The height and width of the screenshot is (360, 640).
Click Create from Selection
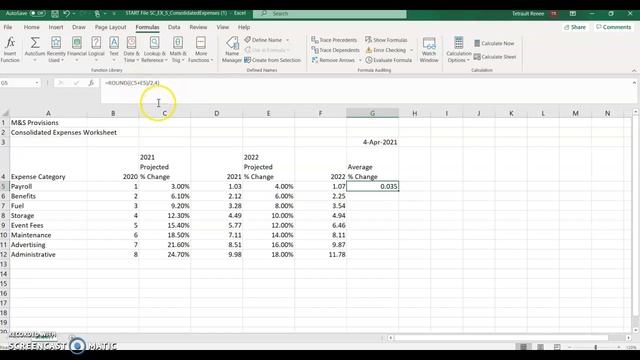(x=272, y=60)
